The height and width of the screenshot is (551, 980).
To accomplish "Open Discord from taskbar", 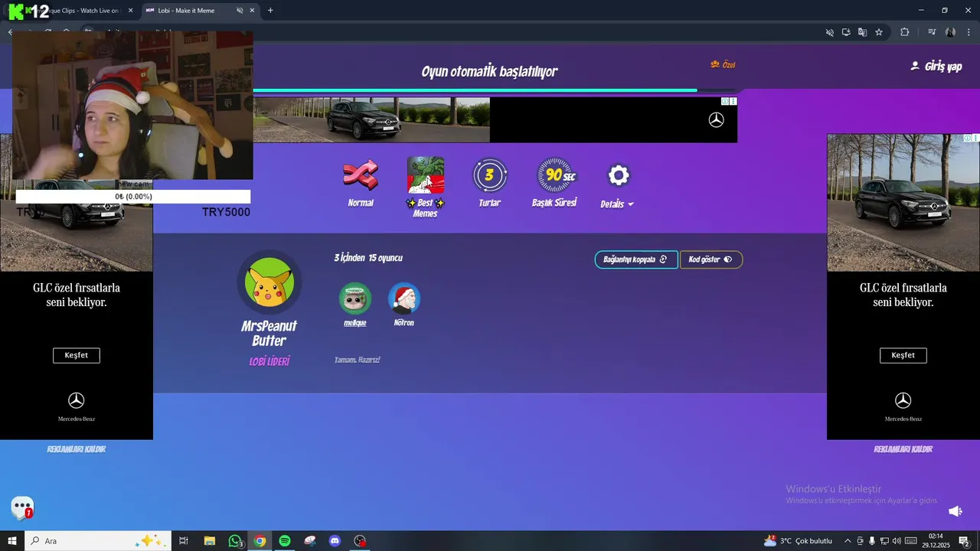I will click(x=335, y=541).
